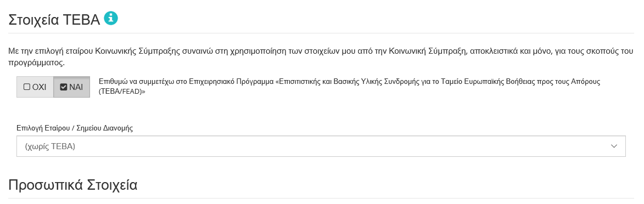Tick the empty checkbox square inside ΟΧΙ
Image resolution: width=644 pixels, height=204 pixels.
[x=27, y=87]
